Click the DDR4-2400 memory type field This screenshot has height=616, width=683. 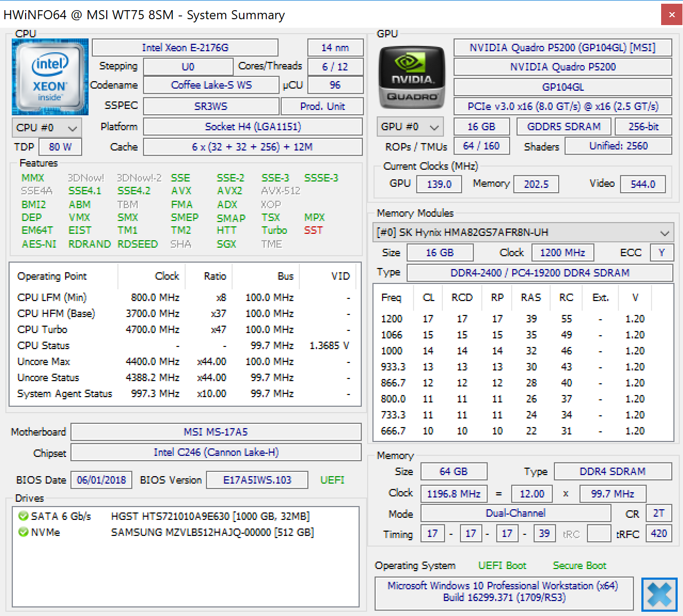coord(539,273)
